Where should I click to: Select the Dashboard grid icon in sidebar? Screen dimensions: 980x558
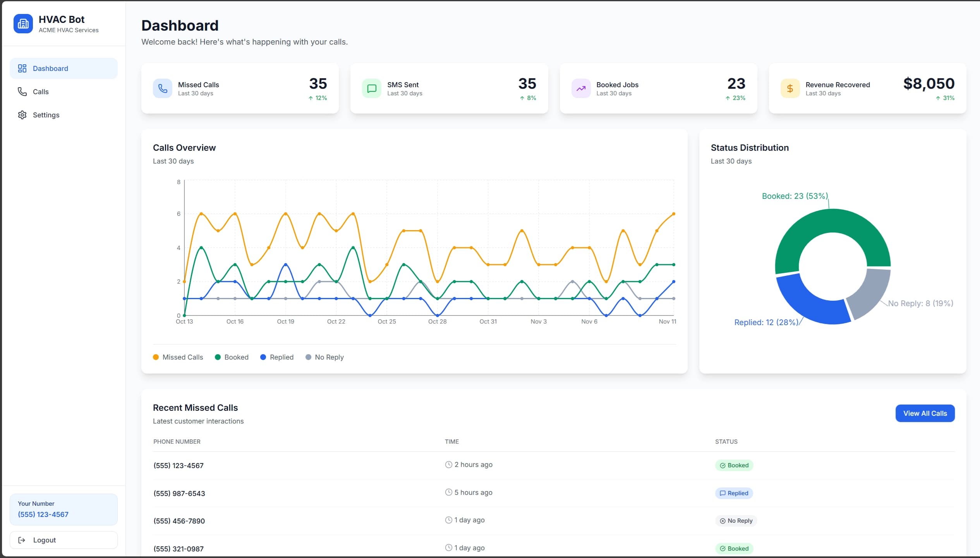point(22,68)
